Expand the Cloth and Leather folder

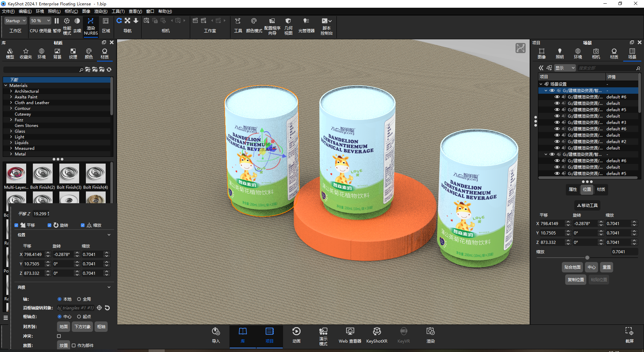[11, 102]
